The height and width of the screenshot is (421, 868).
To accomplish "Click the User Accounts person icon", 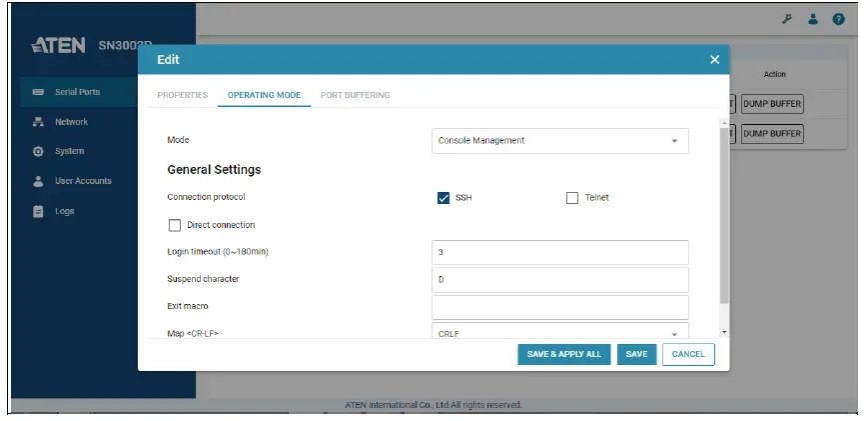I will (38, 181).
